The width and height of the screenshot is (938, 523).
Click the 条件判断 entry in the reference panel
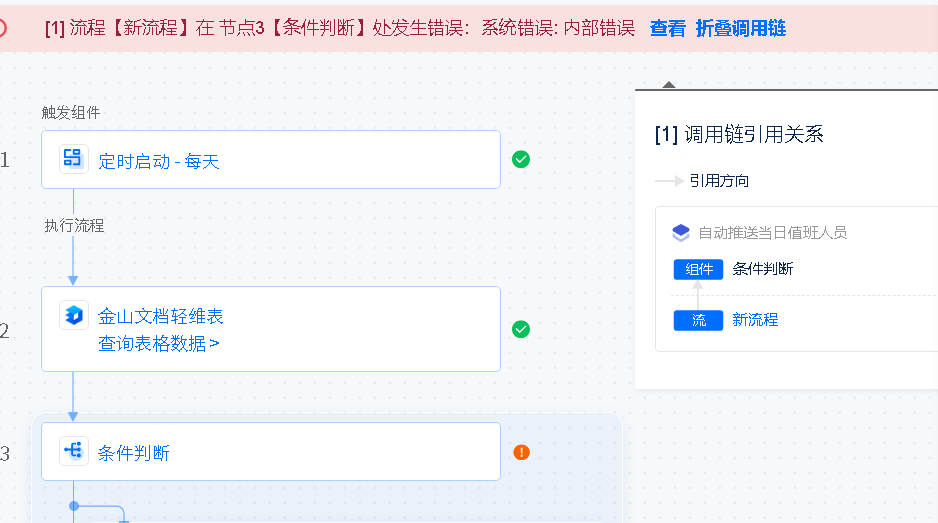point(763,269)
